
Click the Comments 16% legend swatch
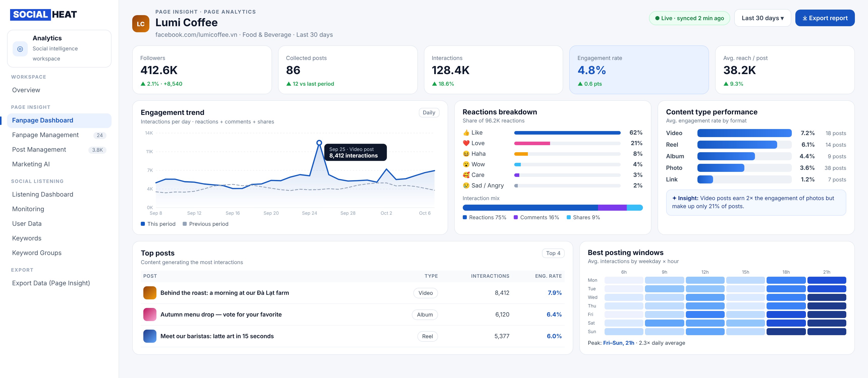(x=516, y=217)
